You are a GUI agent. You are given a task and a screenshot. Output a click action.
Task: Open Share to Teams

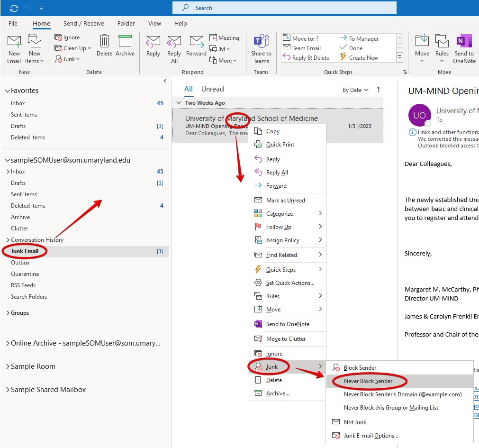tap(261, 43)
